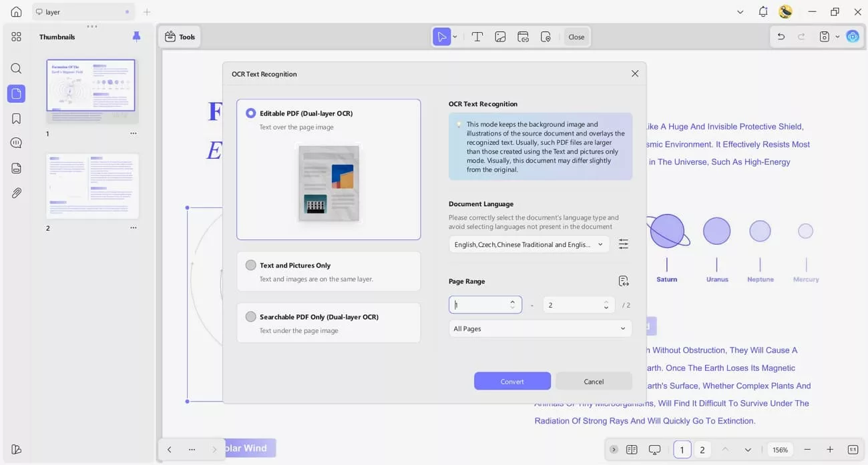This screenshot has width=868, height=465.
Task: Click the Save icon in top right toolbar
Action: 825,37
